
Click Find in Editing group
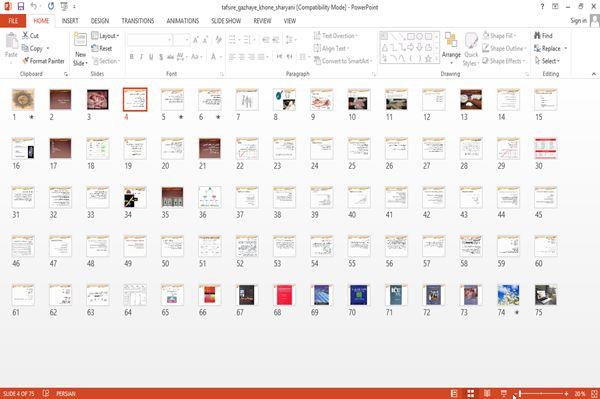[x=543, y=36]
